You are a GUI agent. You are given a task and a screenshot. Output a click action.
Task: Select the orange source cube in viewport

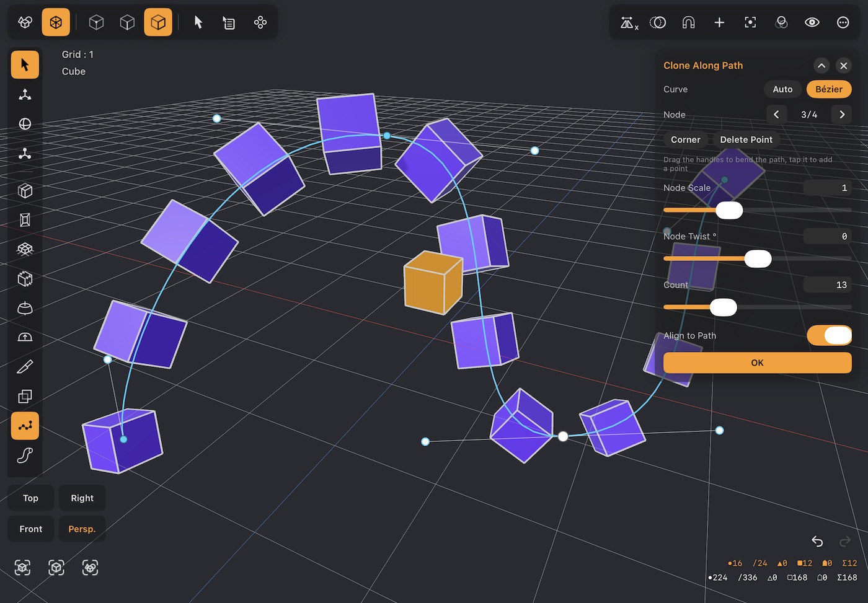pyautogui.click(x=433, y=283)
